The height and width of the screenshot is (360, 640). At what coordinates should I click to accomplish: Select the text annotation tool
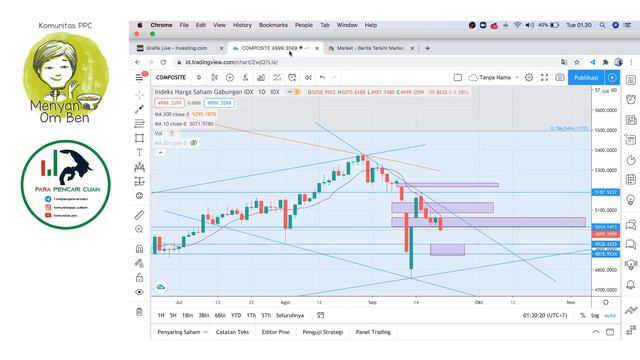click(139, 152)
